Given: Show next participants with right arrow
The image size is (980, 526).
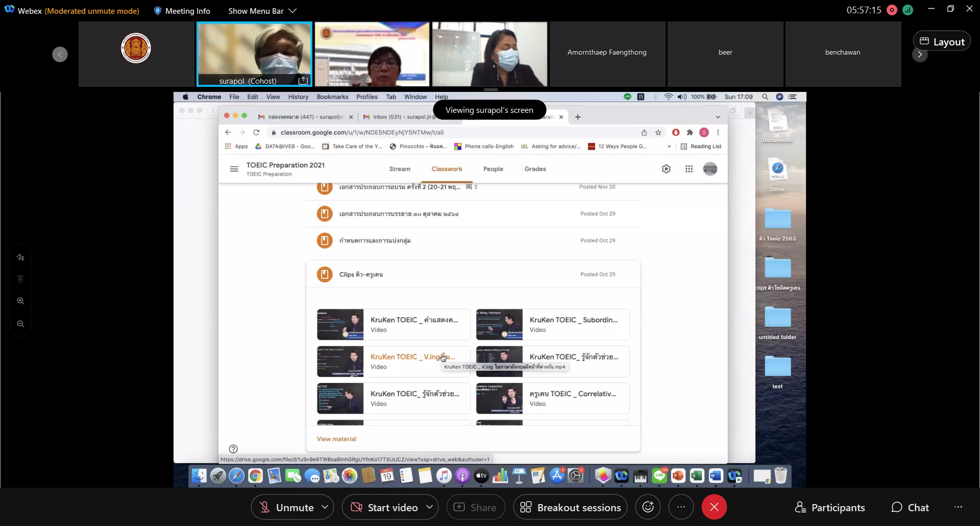Looking at the screenshot, I should point(920,54).
